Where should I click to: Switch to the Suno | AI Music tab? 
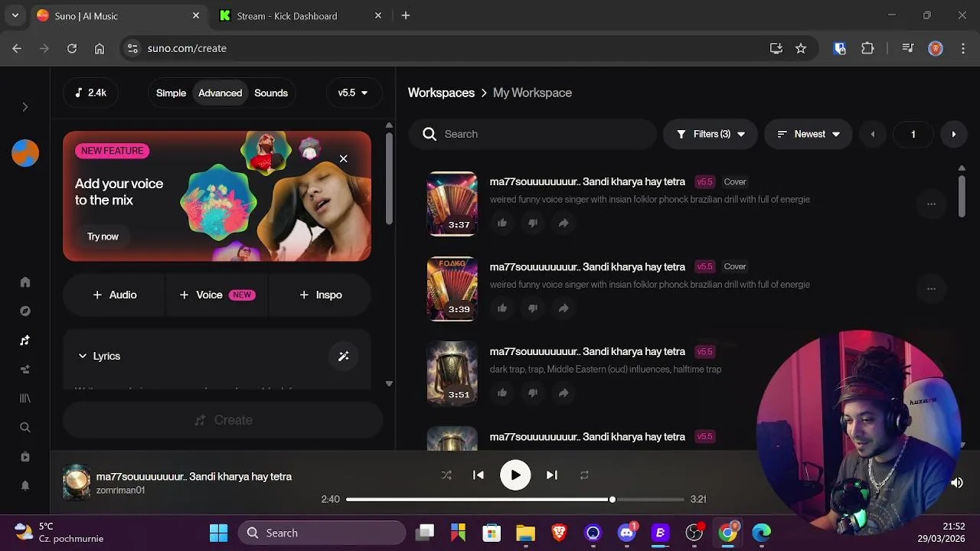pyautogui.click(x=119, y=15)
